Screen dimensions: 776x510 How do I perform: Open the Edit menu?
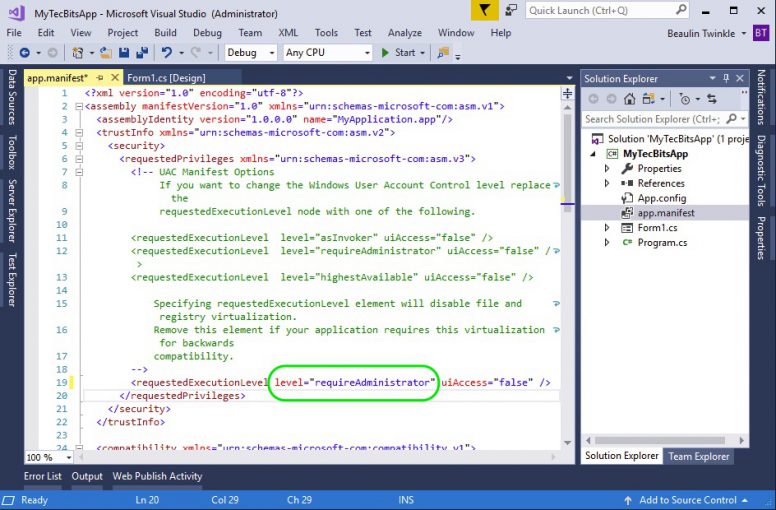coord(46,33)
